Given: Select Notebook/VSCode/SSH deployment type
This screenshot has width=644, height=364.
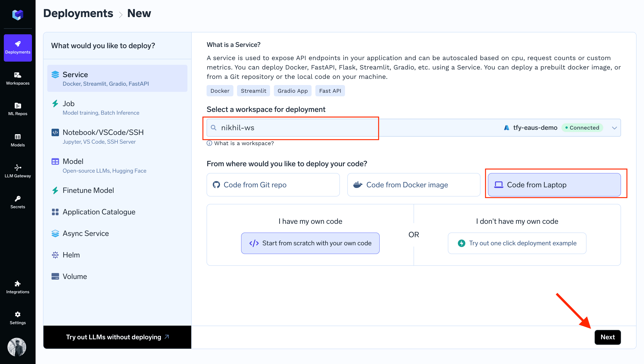Looking at the screenshot, I should coord(117,137).
